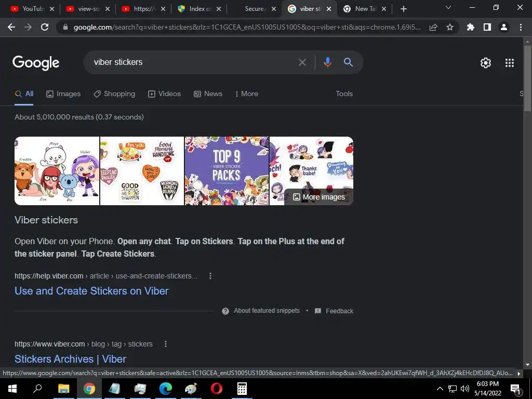Viewport: 532px width, 399px height.
Task: Open Chrome tab search dropdown
Action: click(x=448, y=7)
